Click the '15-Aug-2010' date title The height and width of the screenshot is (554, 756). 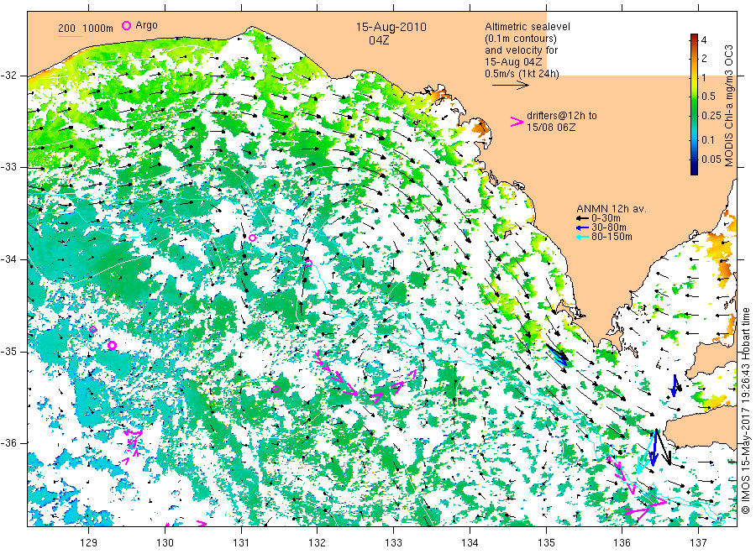pyautogui.click(x=391, y=27)
